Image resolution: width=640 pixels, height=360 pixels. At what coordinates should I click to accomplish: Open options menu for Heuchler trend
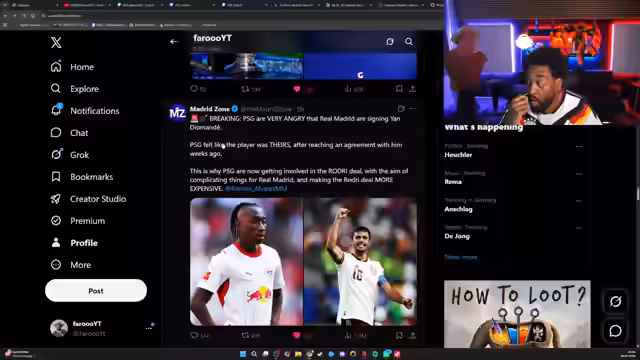click(x=579, y=147)
